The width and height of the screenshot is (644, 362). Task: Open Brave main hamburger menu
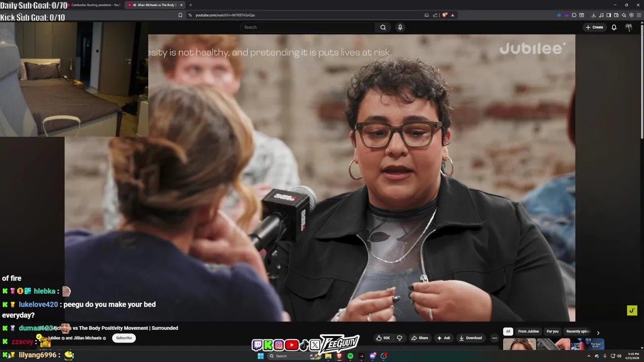(639, 15)
